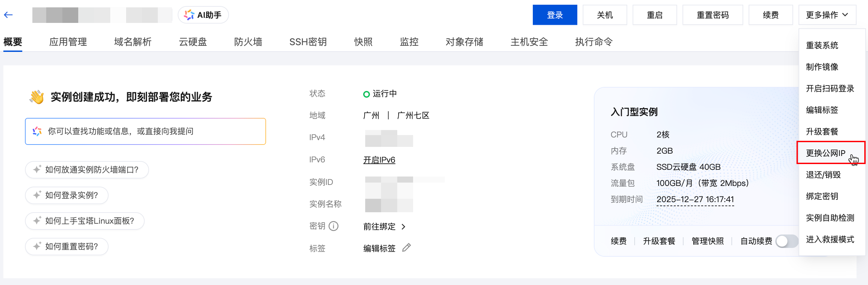
Task: Toggle the 自动续费 switch
Action: pyautogui.click(x=786, y=241)
